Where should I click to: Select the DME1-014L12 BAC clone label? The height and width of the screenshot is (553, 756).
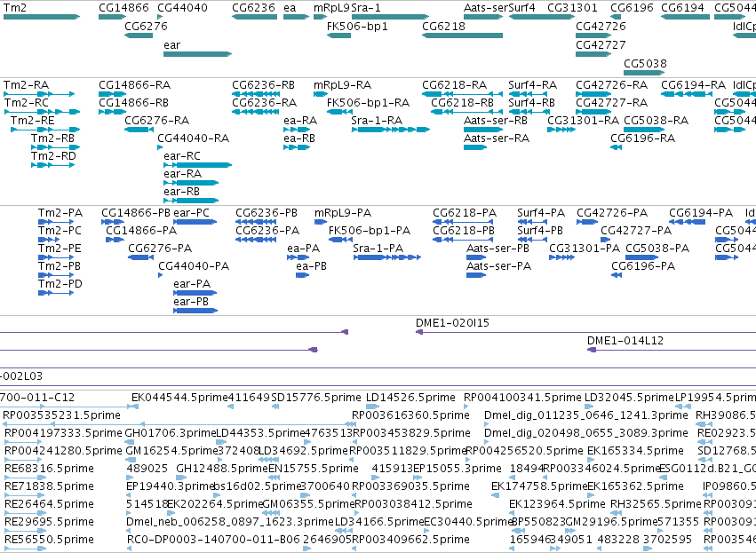pyautogui.click(x=625, y=341)
